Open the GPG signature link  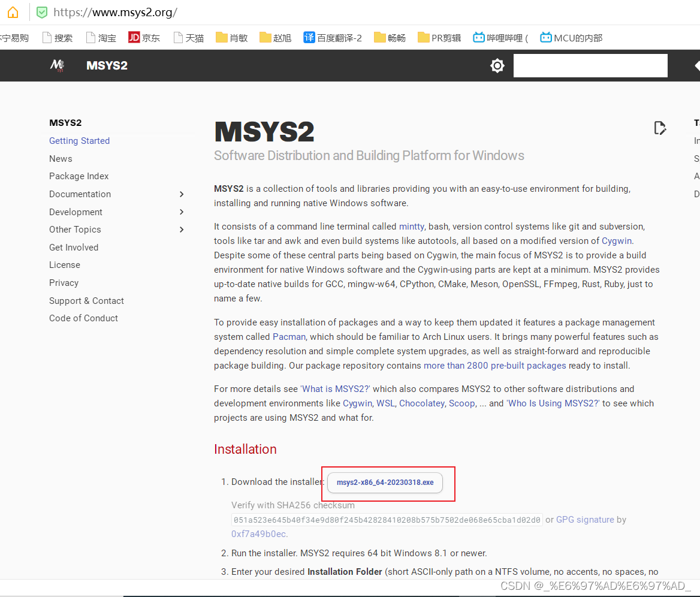pos(585,519)
